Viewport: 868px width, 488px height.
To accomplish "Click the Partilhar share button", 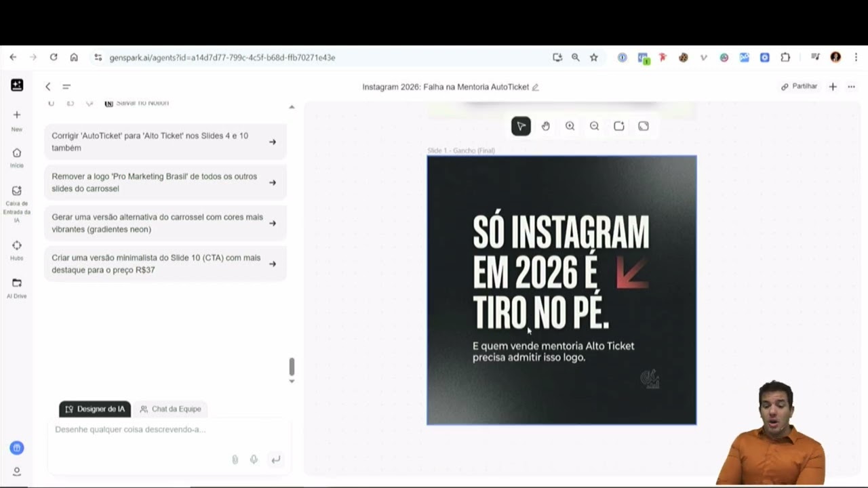I will (x=800, y=87).
